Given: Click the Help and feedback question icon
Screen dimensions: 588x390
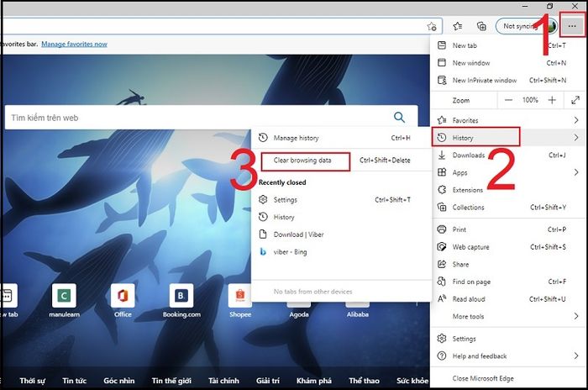Looking at the screenshot, I should click(x=442, y=356).
